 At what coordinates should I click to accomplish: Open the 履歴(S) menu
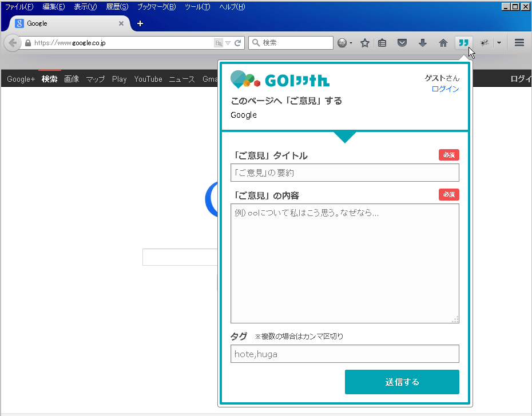[117, 7]
